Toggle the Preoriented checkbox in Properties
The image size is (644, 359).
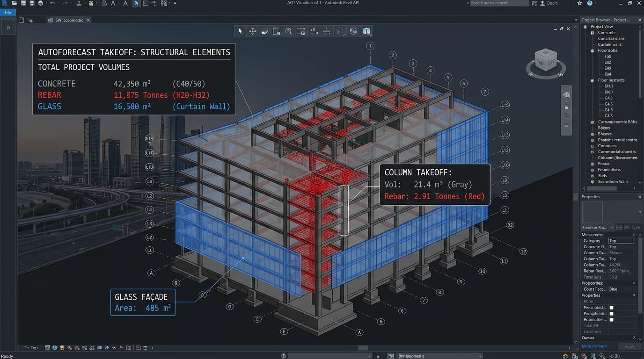click(611, 308)
